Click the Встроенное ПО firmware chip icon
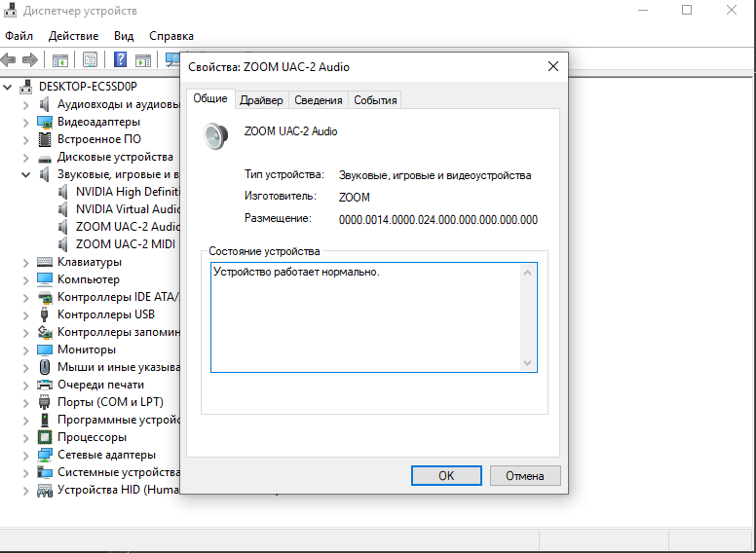The height and width of the screenshot is (553, 756). click(x=45, y=139)
